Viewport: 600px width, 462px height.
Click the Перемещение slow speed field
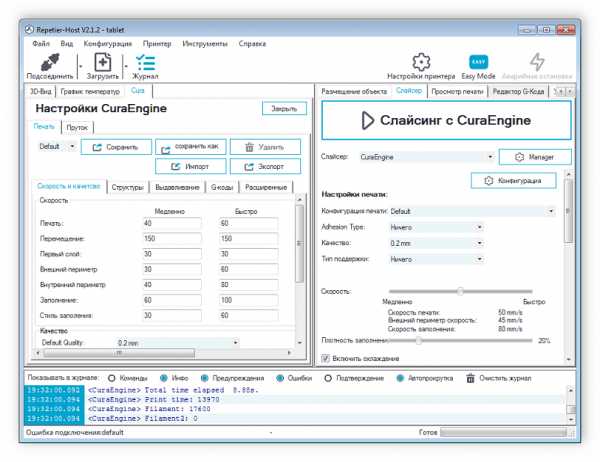172,238
